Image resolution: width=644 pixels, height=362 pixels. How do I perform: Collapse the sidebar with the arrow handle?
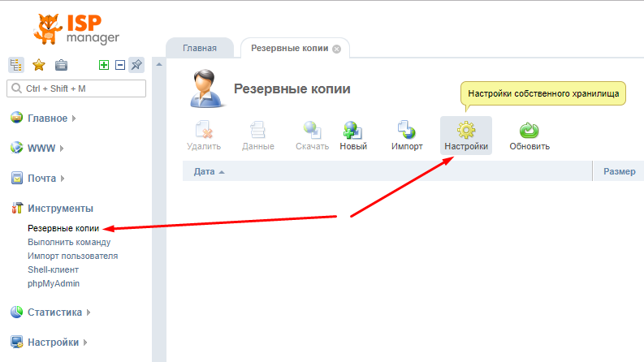tap(159, 64)
